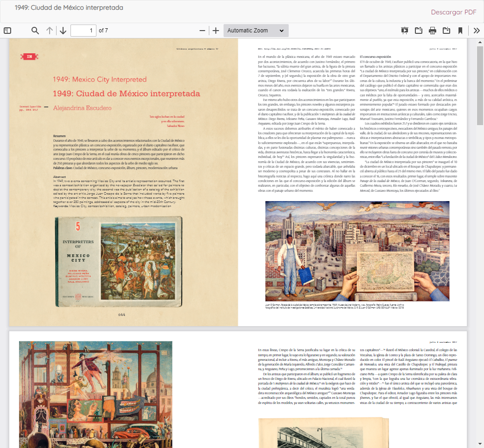Click the vertical scrollbar thumb

click(480, 85)
